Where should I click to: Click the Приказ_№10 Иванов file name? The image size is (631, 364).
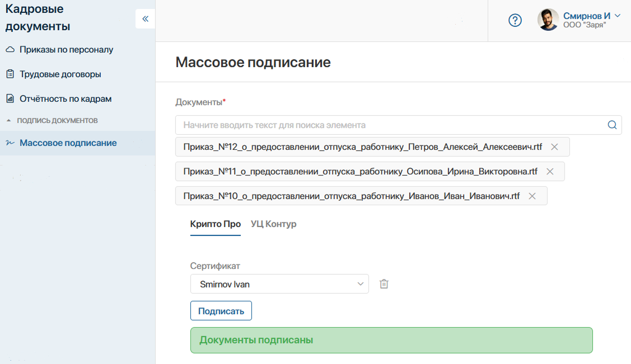(x=351, y=196)
